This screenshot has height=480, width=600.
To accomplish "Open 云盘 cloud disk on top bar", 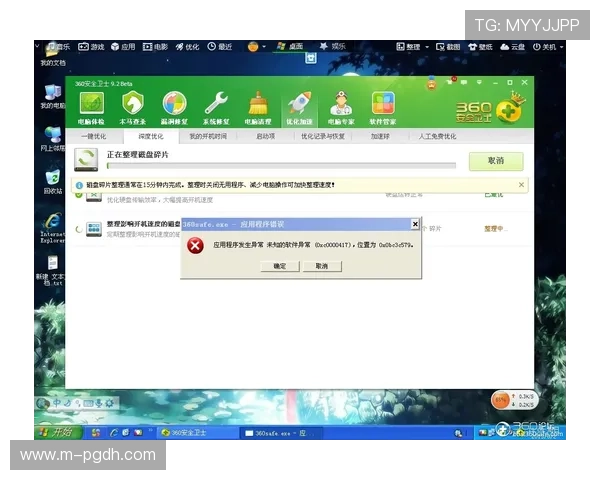I will point(512,47).
